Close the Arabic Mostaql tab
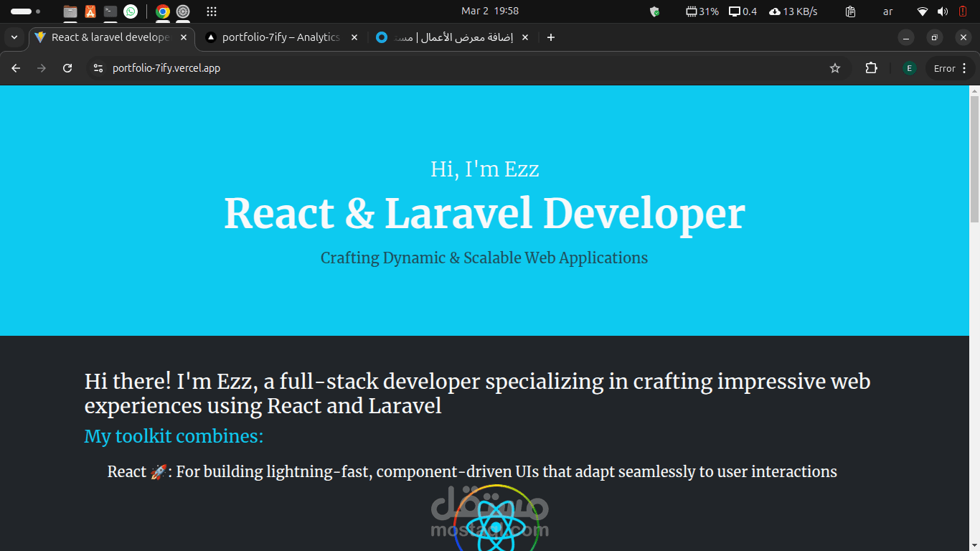 pos(524,37)
